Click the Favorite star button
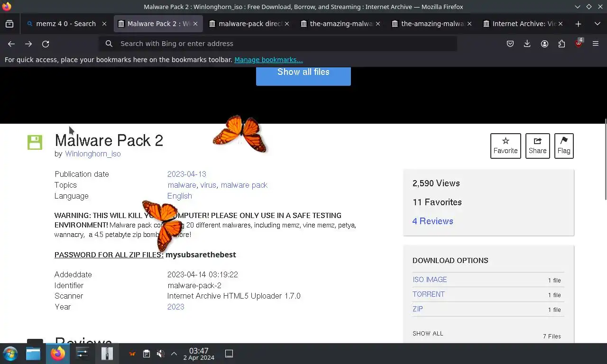 point(506,146)
